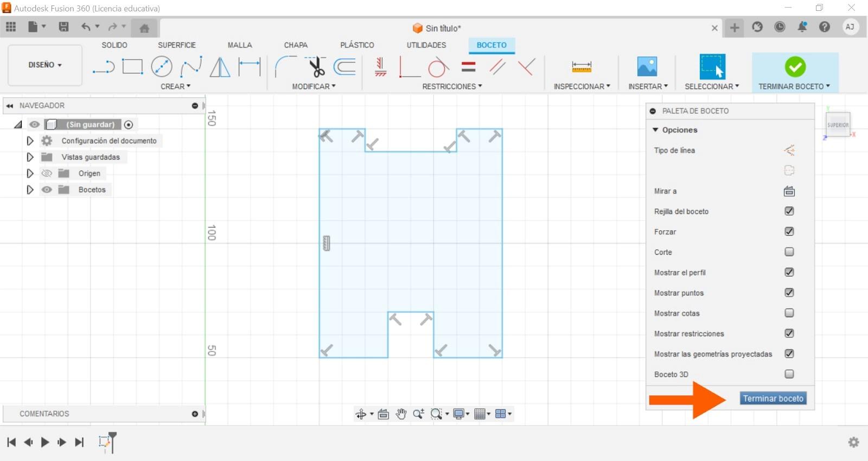The height and width of the screenshot is (461, 868).
Task: Toggle the Rejilla del boceto checkbox
Action: (789, 211)
